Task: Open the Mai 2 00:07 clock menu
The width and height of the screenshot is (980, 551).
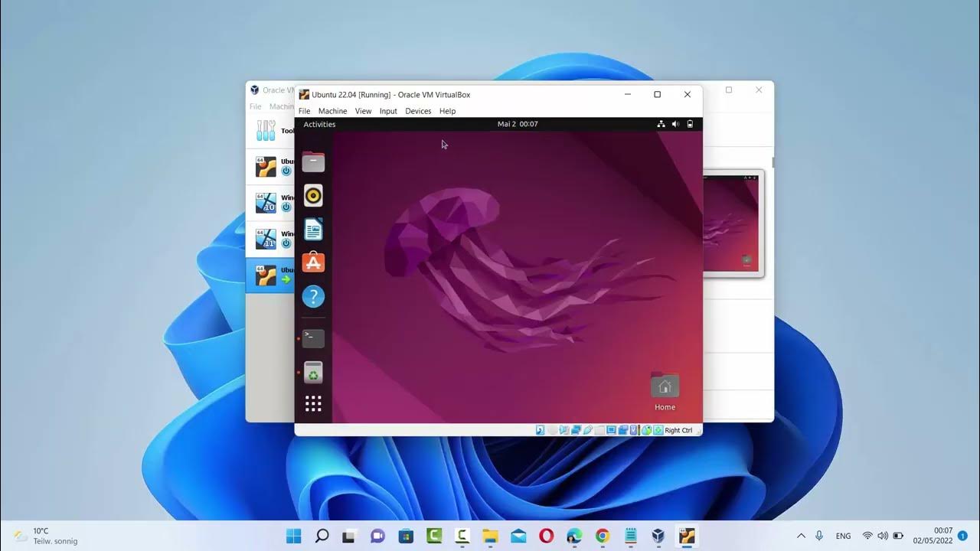Action: click(x=518, y=124)
